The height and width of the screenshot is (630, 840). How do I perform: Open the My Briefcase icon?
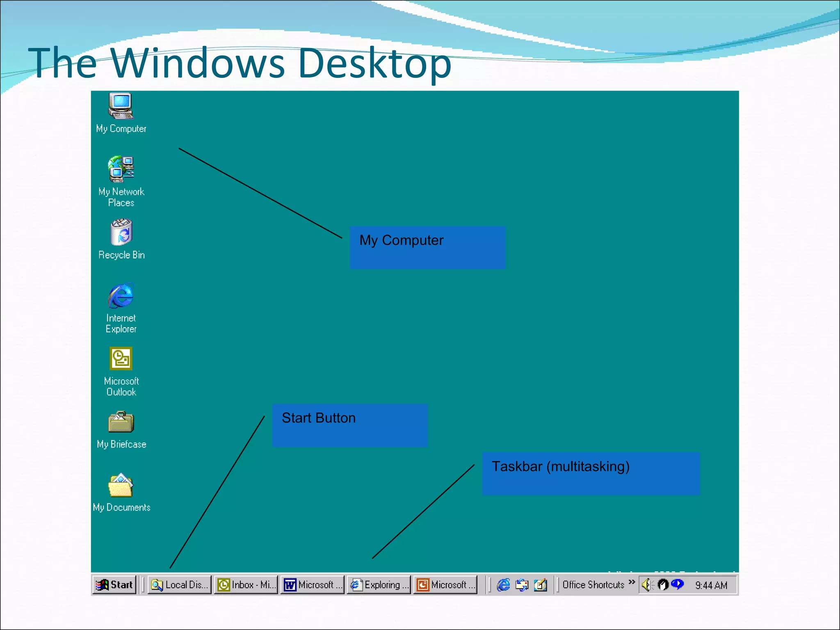121,422
